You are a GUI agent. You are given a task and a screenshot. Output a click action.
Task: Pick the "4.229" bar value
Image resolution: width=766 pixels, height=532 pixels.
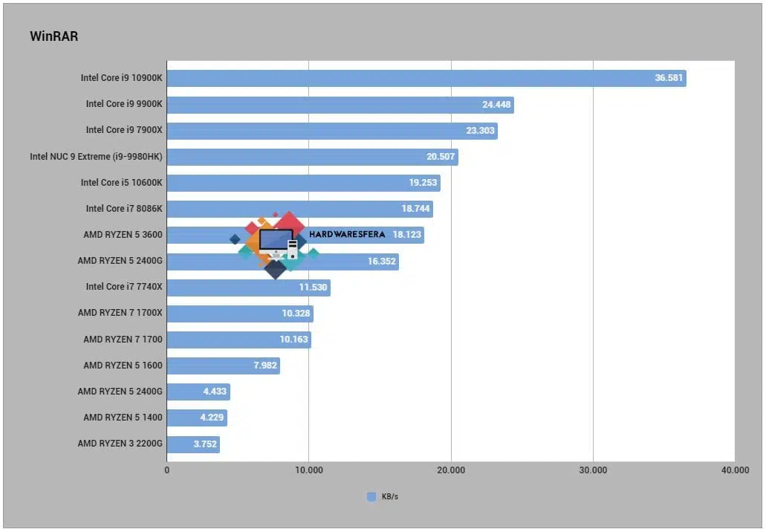click(212, 417)
